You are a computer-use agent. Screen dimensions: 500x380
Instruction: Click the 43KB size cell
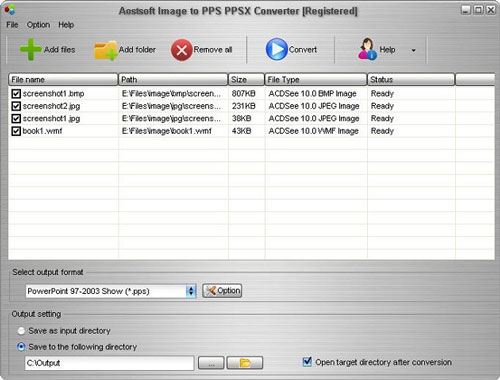pos(242,131)
